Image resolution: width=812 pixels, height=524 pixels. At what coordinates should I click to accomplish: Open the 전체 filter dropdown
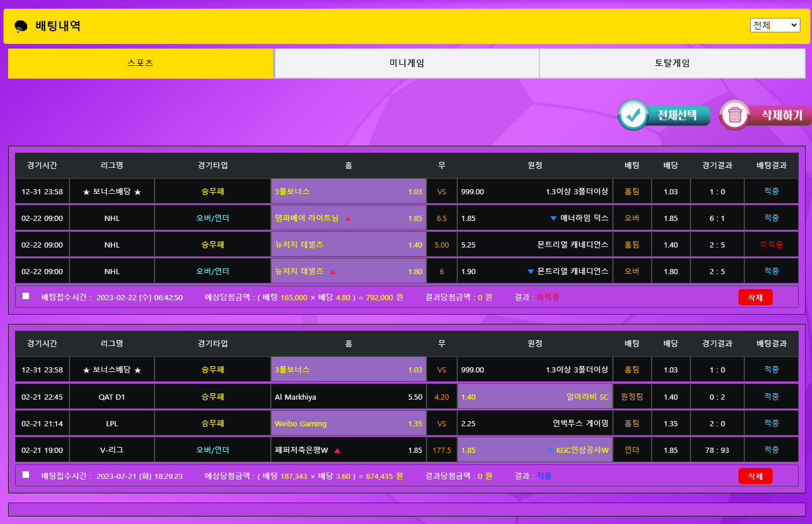(774, 25)
